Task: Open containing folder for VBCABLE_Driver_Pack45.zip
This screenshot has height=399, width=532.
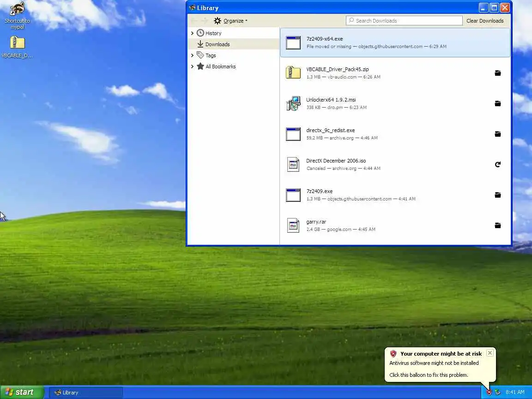Action: pyautogui.click(x=497, y=73)
